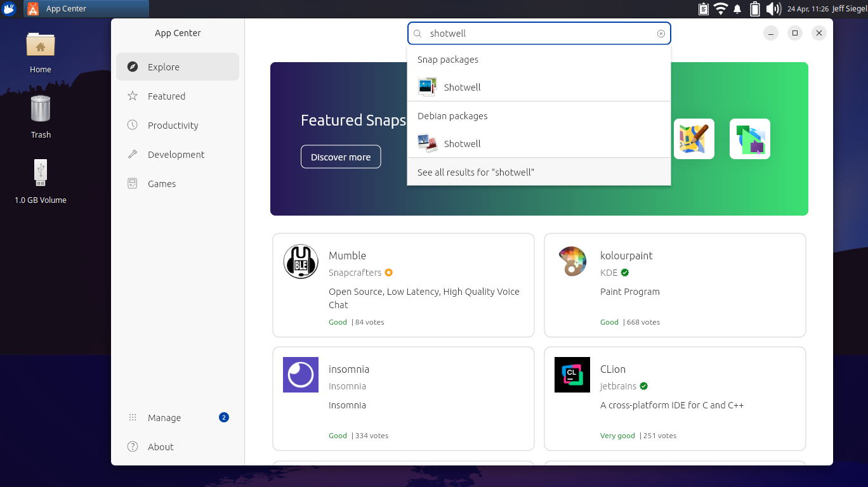
Task: Click the About question mark icon
Action: [133, 446]
